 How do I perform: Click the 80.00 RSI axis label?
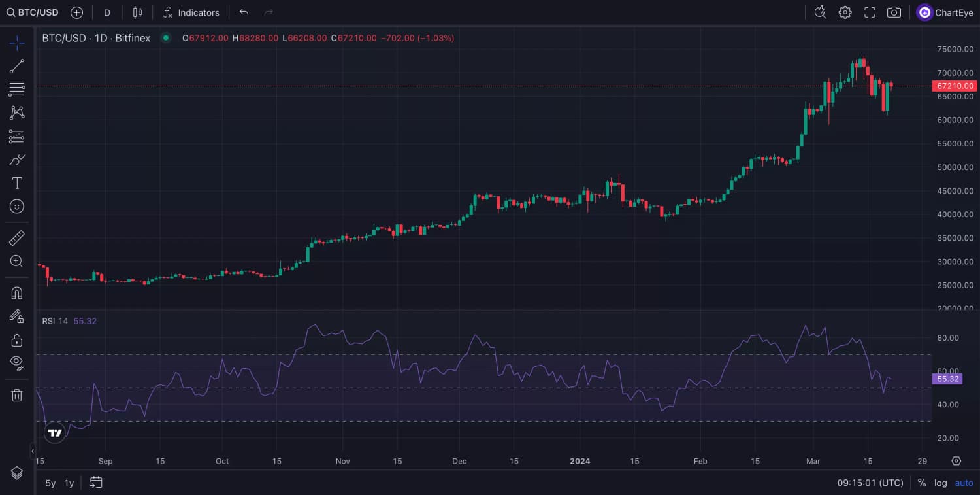tap(949, 338)
